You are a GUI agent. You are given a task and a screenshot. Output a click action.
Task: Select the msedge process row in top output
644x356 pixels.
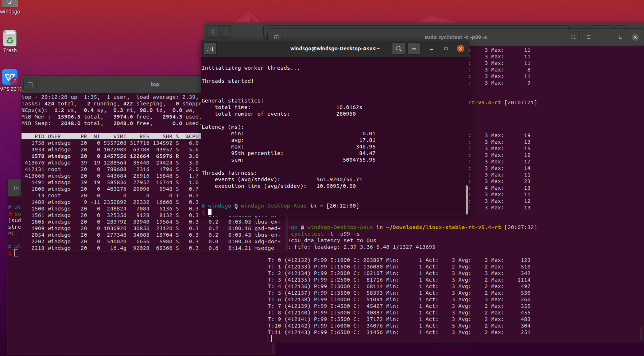coord(146,248)
